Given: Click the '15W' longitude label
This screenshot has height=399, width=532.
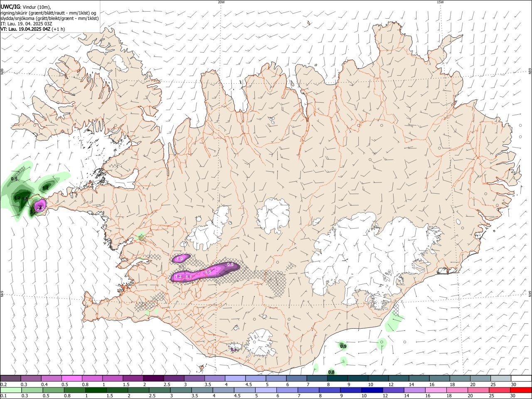Looking at the screenshot, I should coord(440,2).
